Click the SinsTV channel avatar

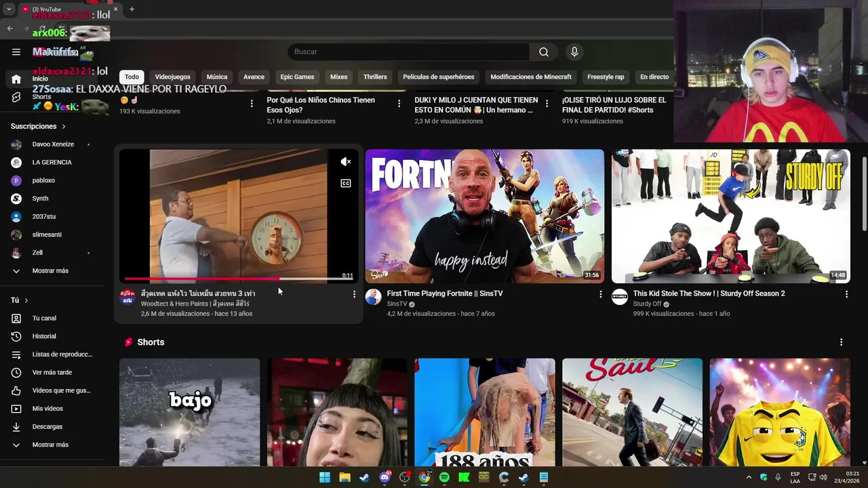click(x=374, y=297)
